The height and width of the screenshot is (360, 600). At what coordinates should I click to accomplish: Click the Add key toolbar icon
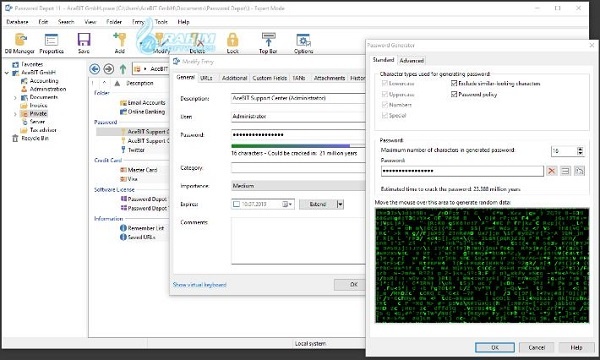(119, 43)
